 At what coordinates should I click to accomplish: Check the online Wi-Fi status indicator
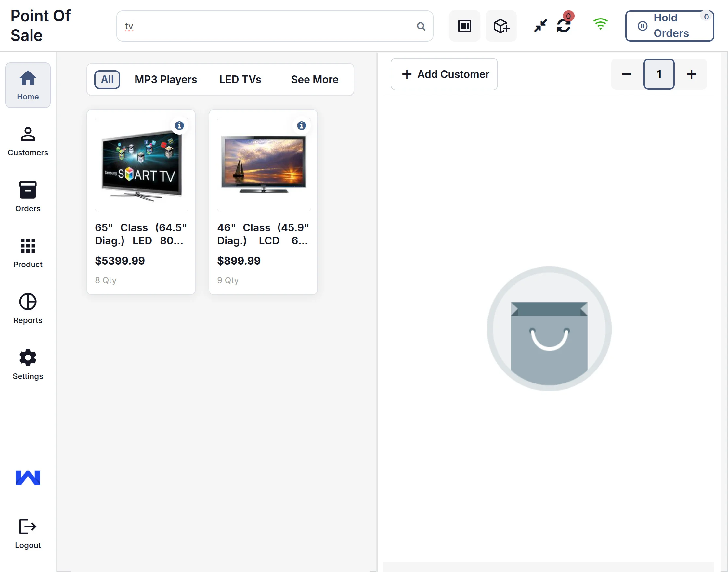click(600, 23)
